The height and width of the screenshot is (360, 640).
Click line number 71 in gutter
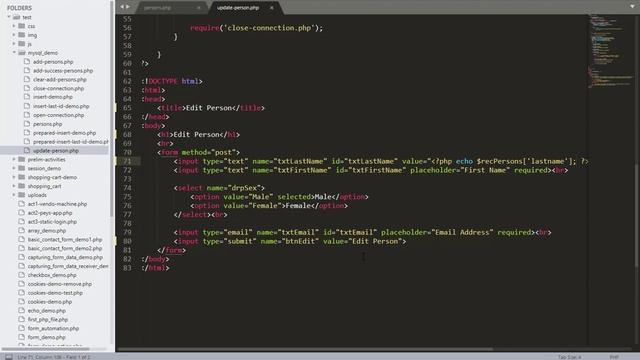[127, 161]
